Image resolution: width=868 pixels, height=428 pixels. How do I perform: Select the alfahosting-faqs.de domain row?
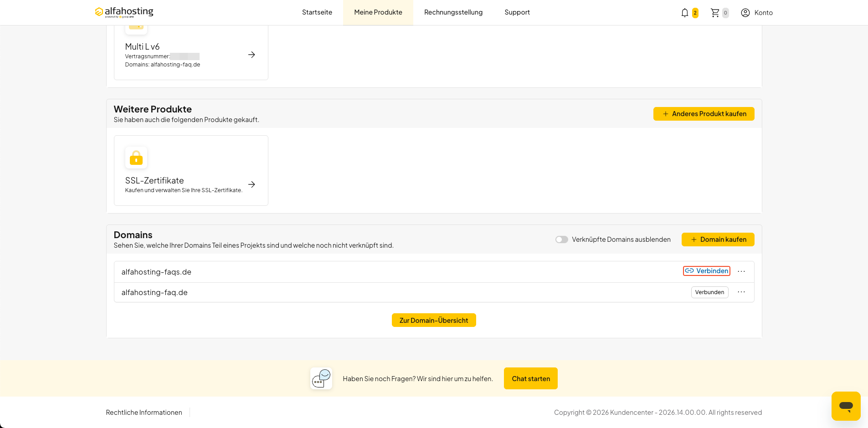click(434, 272)
